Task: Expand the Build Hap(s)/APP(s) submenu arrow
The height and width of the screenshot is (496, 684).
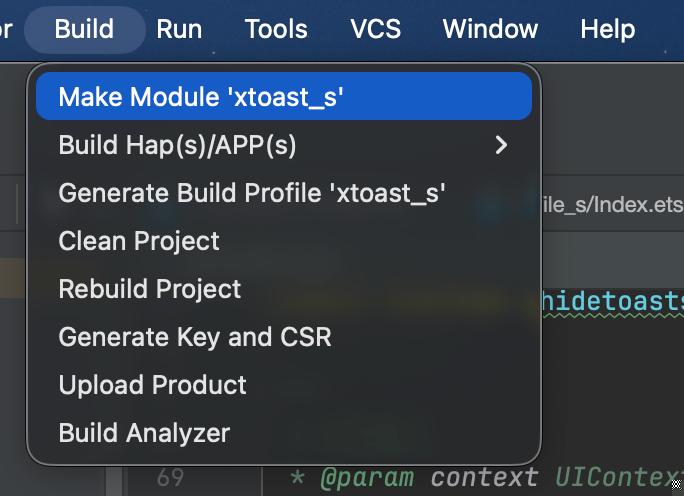Action: (x=501, y=145)
